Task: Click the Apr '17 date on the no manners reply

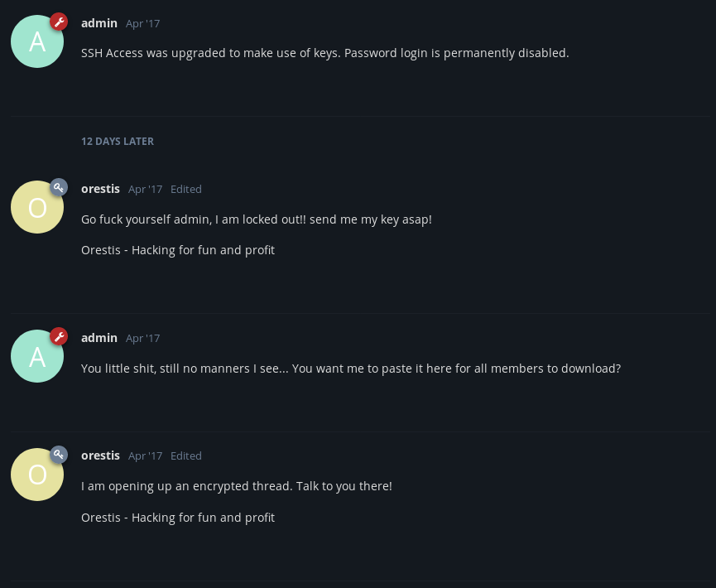Action: 143,339
